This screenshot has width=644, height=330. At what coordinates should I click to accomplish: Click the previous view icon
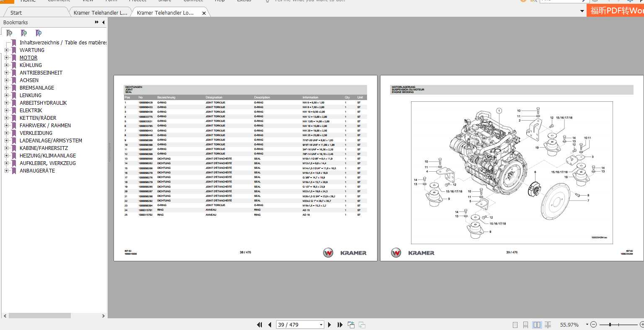pyautogui.click(x=351, y=325)
